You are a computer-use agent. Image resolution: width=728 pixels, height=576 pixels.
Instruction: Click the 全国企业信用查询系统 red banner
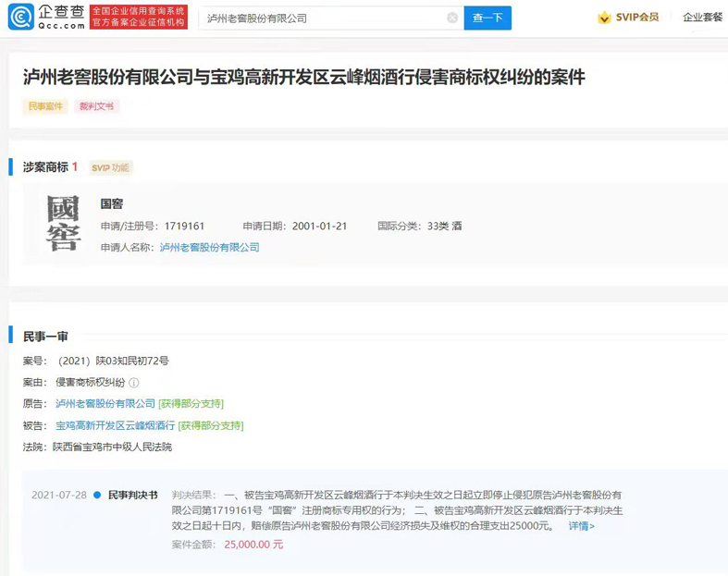(139, 18)
